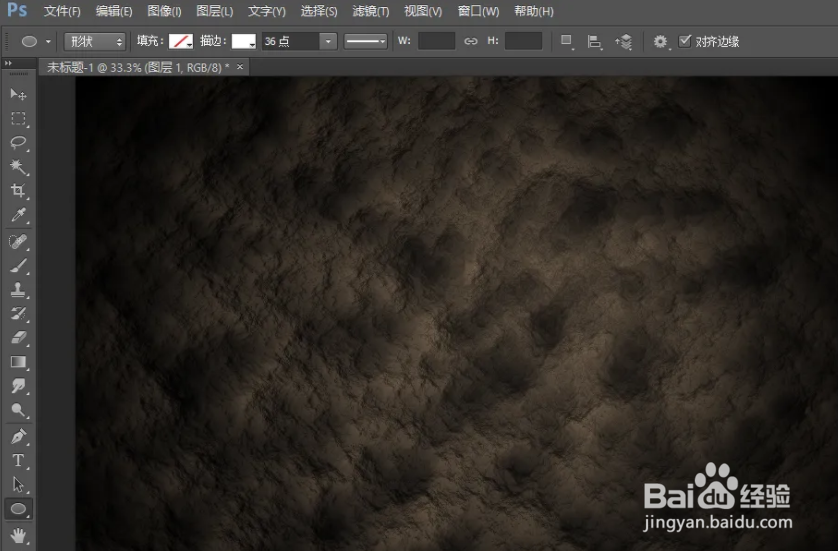Viewport: 838px width, 551px height.
Task: Close the 未标题-1 document tab
Action: tap(240, 67)
